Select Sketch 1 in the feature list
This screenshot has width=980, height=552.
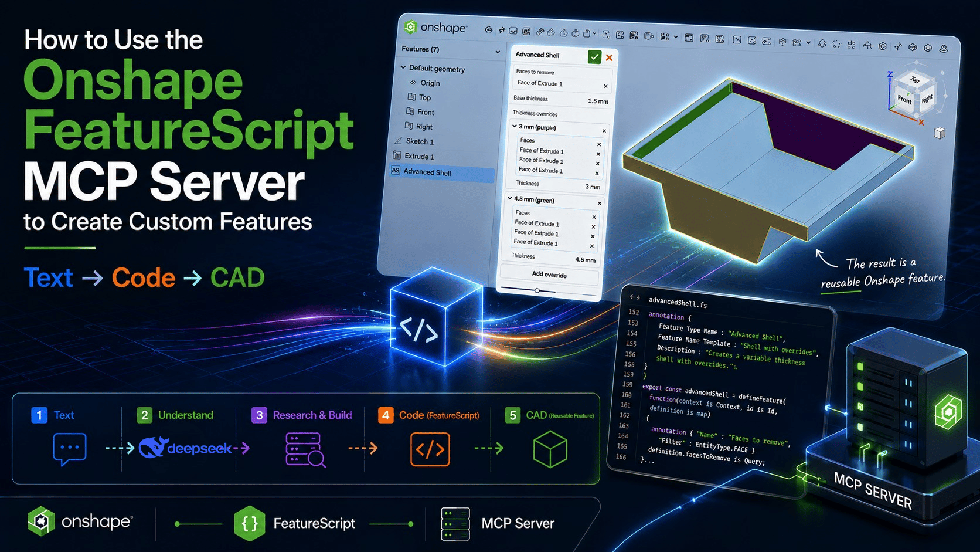pos(420,141)
